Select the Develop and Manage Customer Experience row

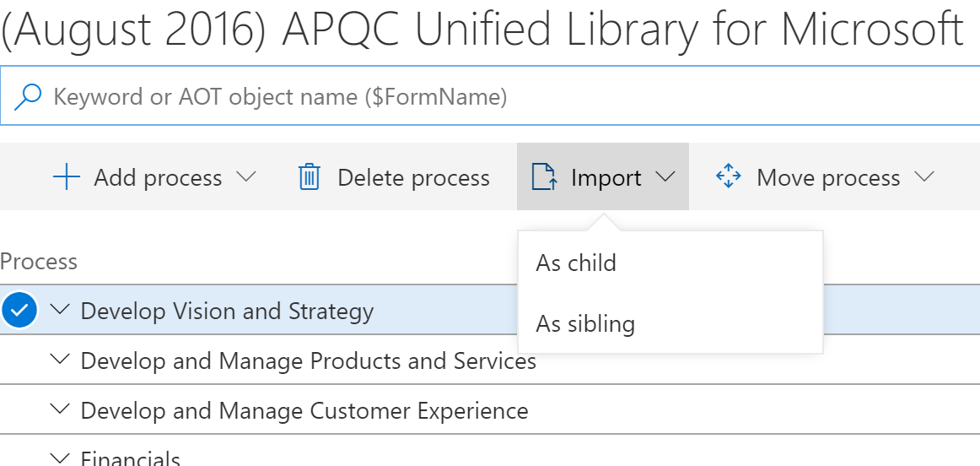[x=304, y=411]
